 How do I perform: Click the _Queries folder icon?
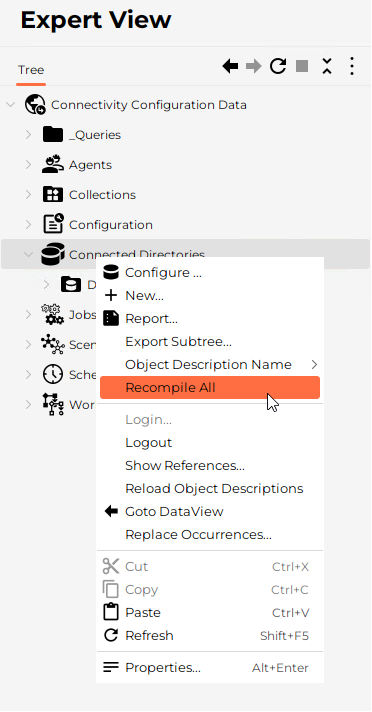53,134
